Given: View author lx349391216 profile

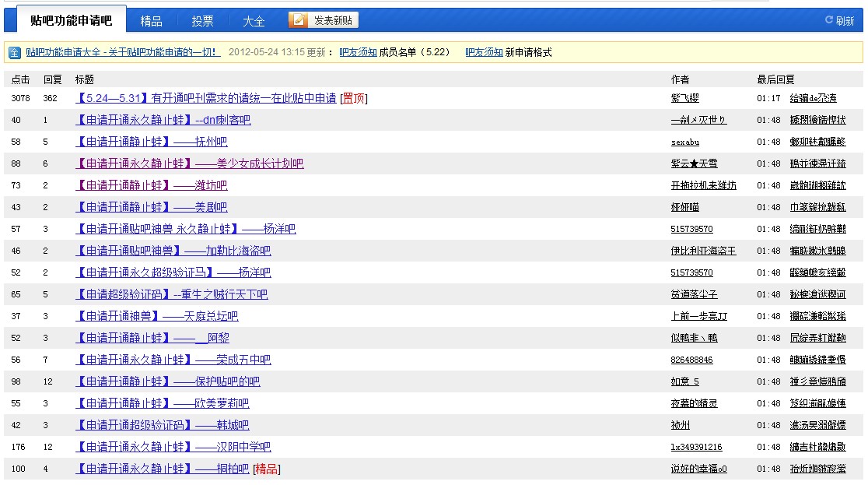Looking at the screenshot, I should click(696, 447).
